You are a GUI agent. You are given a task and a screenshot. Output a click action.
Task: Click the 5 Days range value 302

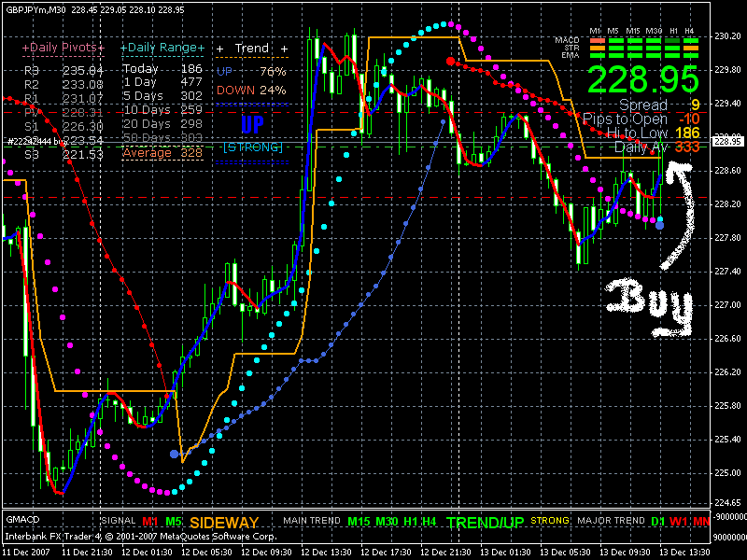(191, 96)
